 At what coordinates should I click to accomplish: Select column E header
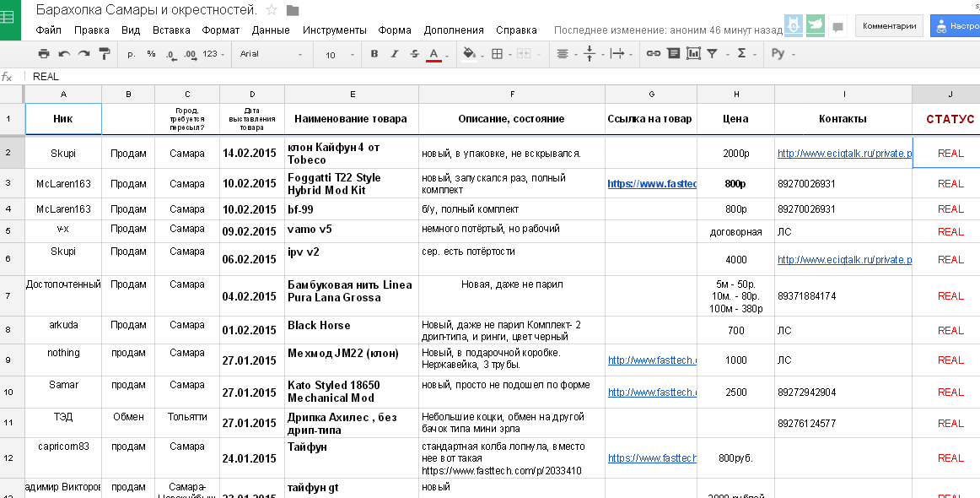pyautogui.click(x=352, y=95)
